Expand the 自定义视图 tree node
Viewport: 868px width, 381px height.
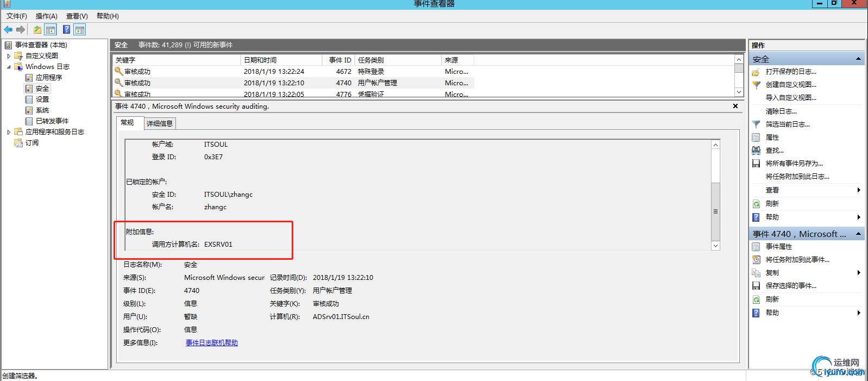point(9,56)
